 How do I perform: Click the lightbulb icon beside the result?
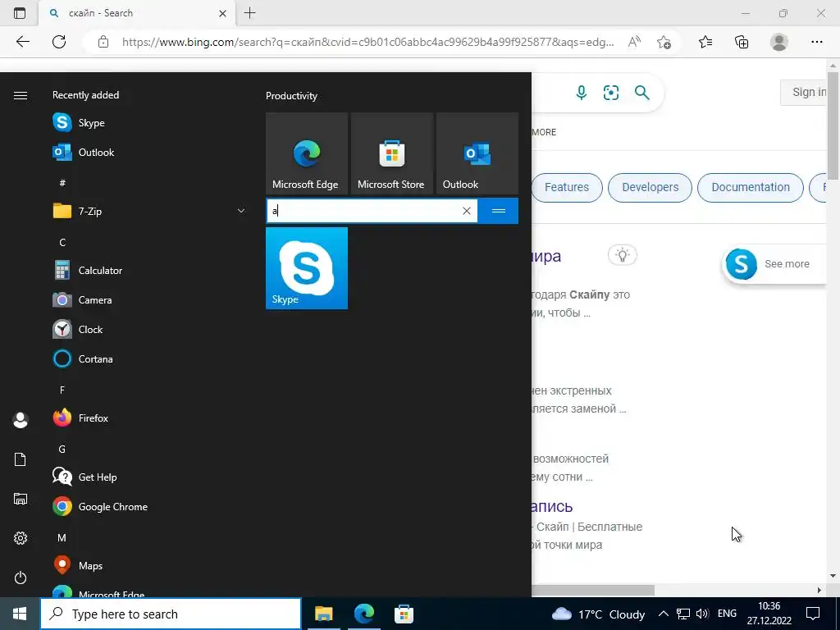click(622, 255)
